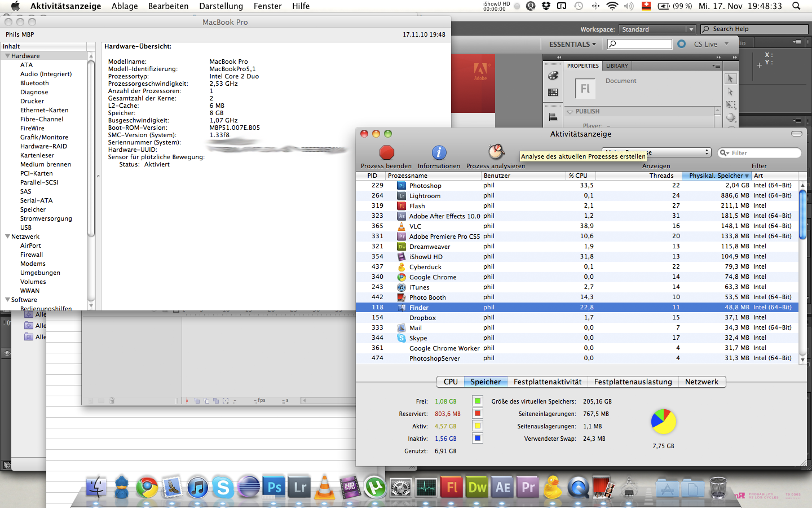Click the Wi-Fi status menu bar icon

click(x=612, y=6)
